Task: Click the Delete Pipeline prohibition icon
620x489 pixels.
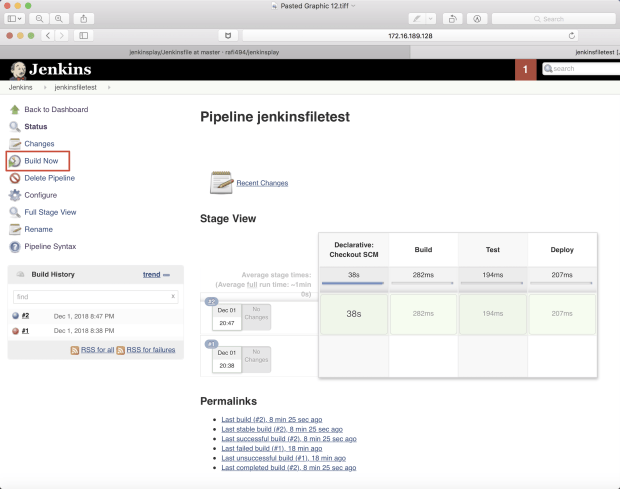Action: 15,178
